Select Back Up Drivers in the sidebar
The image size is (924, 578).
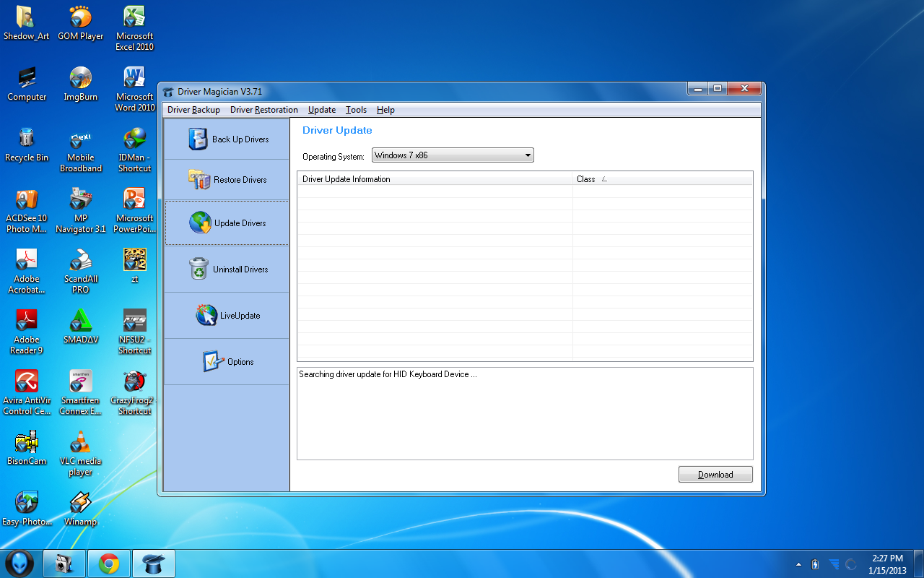[227, 139]
